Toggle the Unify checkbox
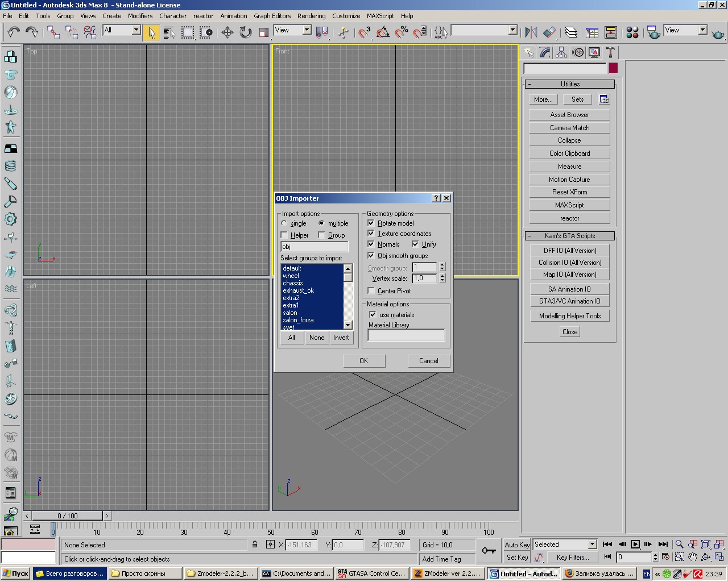Viewport: 728px width, 582px height. pos(416,244)
